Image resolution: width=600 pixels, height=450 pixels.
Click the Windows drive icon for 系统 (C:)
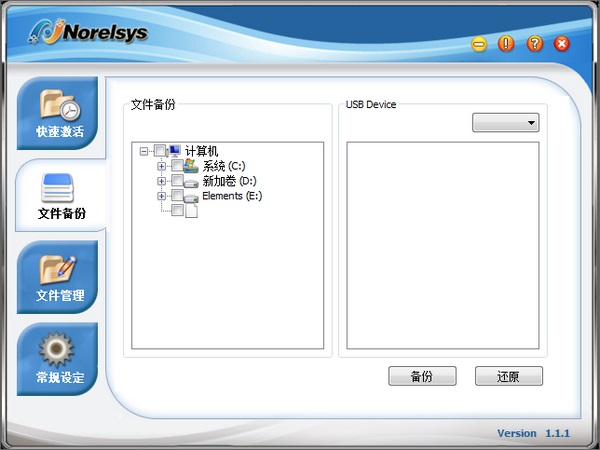click(x=191, y=166)
